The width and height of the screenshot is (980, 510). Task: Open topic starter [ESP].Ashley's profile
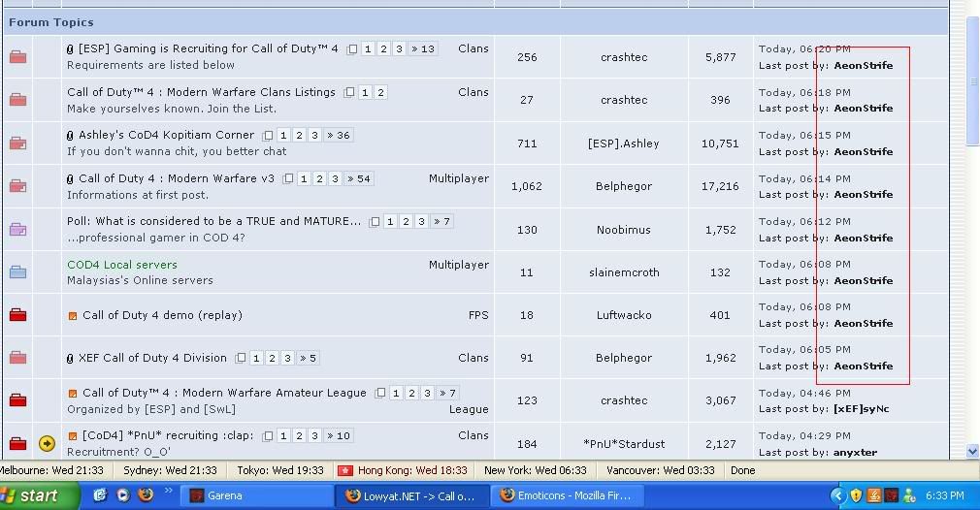click(x=623, y=143)
